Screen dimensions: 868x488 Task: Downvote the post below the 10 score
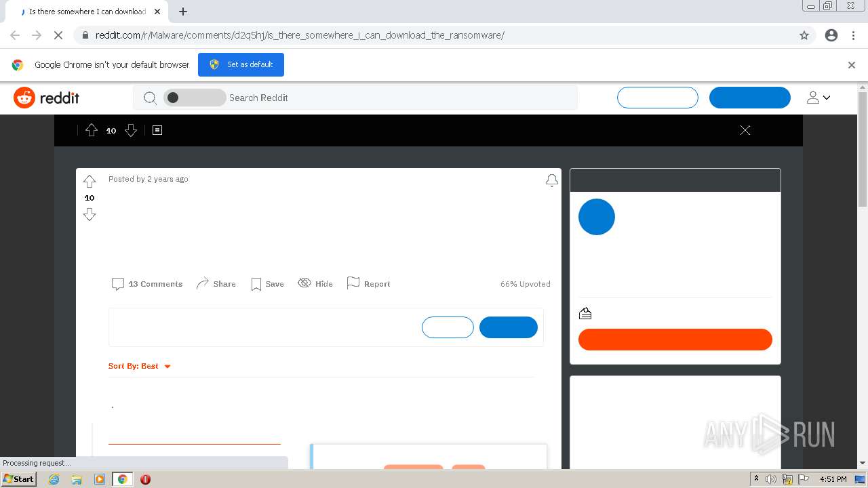coord(90,214)
